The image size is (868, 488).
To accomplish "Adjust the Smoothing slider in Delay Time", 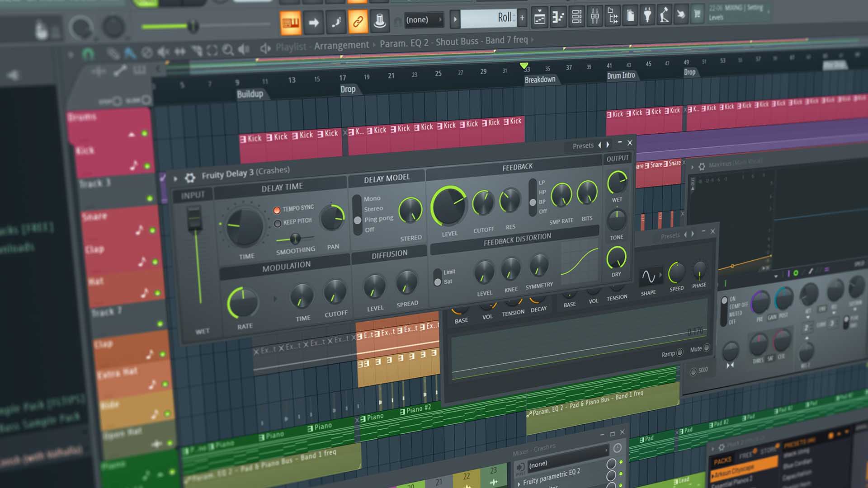I will 295,238.
